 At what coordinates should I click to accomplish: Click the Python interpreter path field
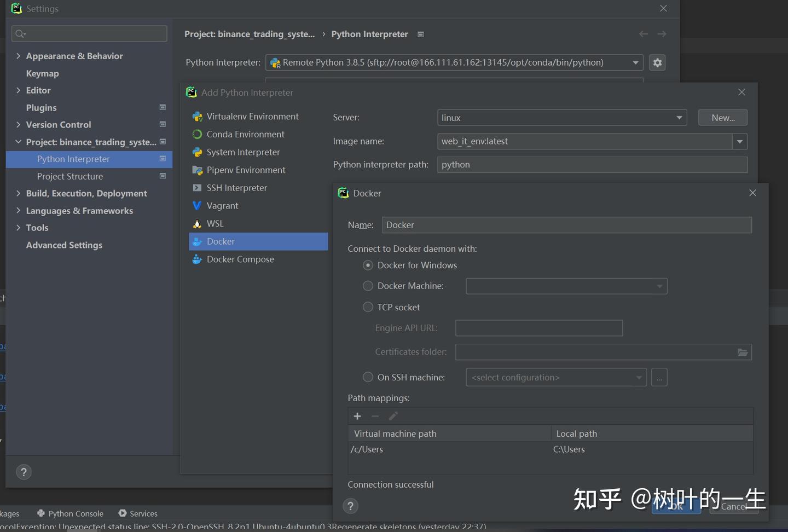point(592,165)
